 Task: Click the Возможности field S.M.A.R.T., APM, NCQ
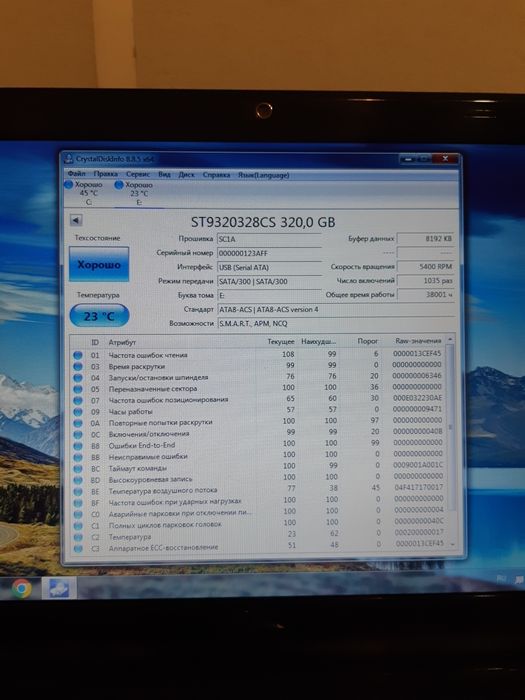tap(336, 324)
